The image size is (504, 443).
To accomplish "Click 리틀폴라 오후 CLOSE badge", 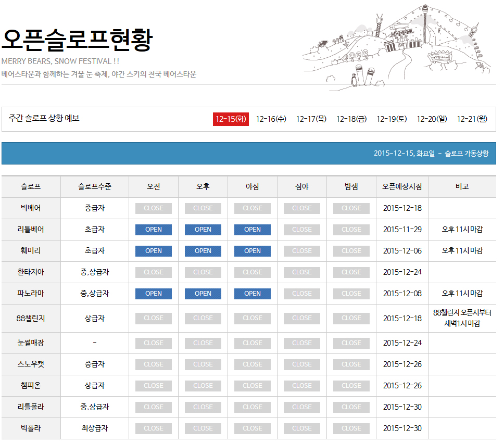I will 203,407.
